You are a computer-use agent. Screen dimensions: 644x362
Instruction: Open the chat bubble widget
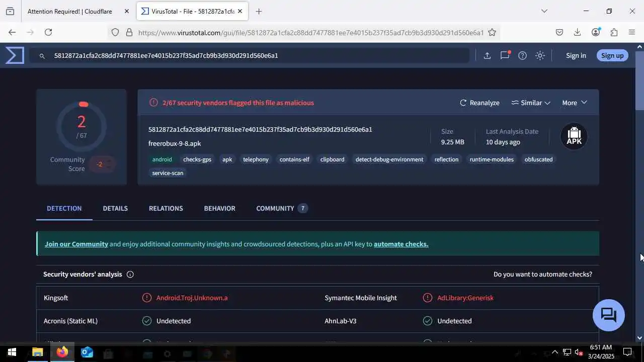click(609, 315)
